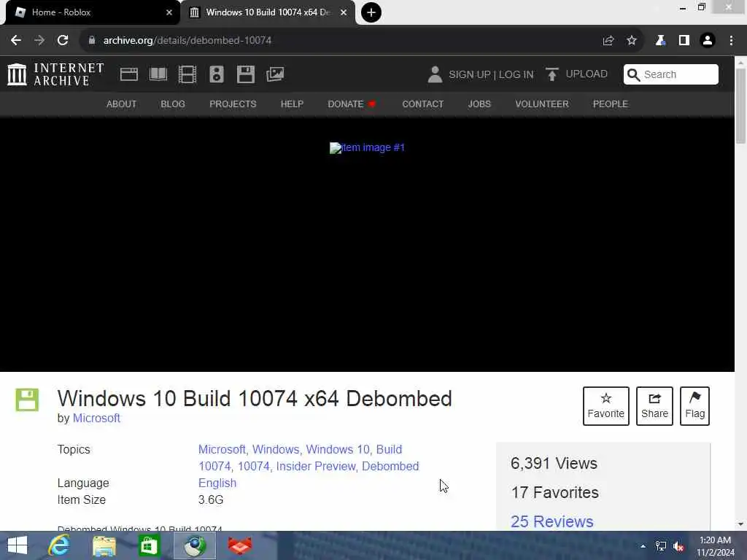Open the PROJECTS menu item
Viewport: 747px width, 560px height.
pos(233,104)
